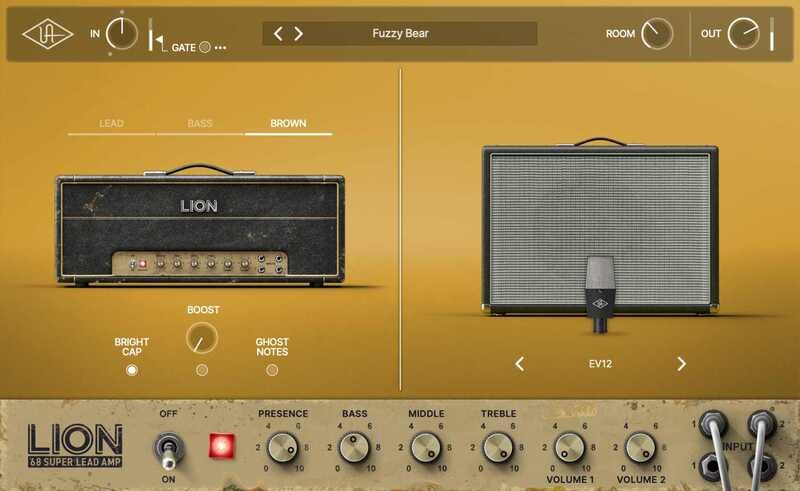Select next cabinet after EV12
The height and width of the screenshot is (491, 800).
pos(681,364)
